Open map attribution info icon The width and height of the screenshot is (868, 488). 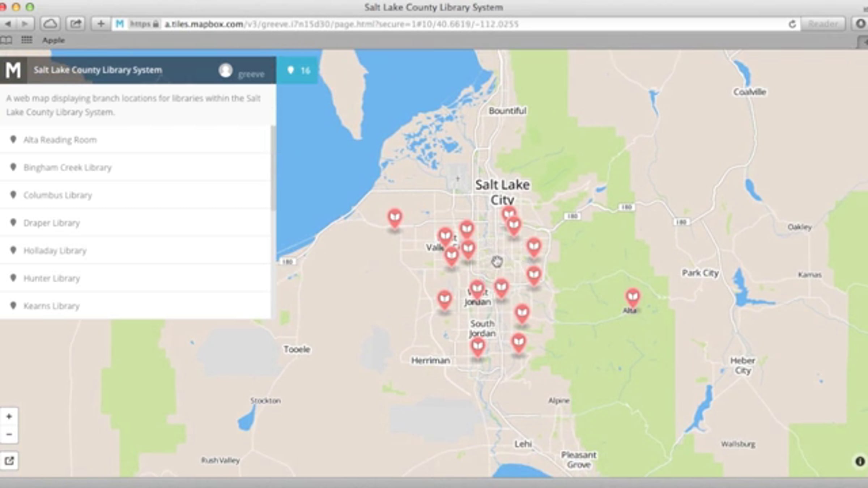pos(860,461)
